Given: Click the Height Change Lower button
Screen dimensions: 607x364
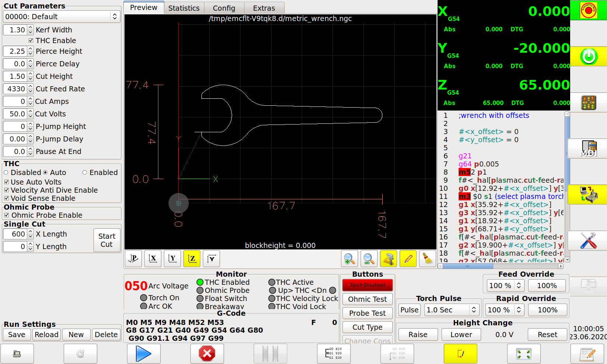Looking at the screenshot, I should pos(461,335).
